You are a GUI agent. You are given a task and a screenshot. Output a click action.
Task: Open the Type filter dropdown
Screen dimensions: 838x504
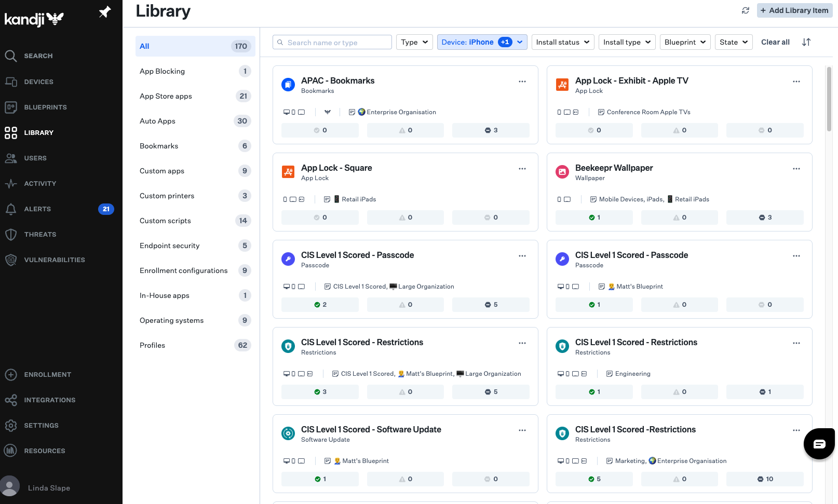click(x=414, y=42)
